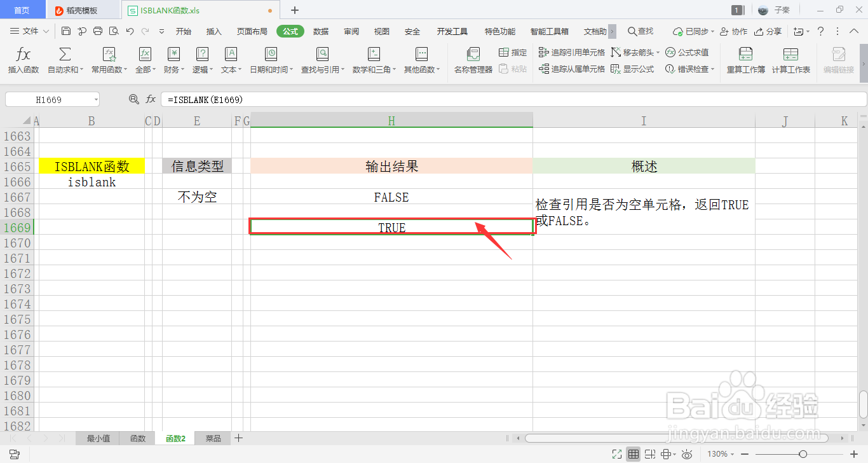Image resolution: width=868 pixels, height=463 pixels.
Task: Open the name box dropdown arrow
Action: coord(95,99)
